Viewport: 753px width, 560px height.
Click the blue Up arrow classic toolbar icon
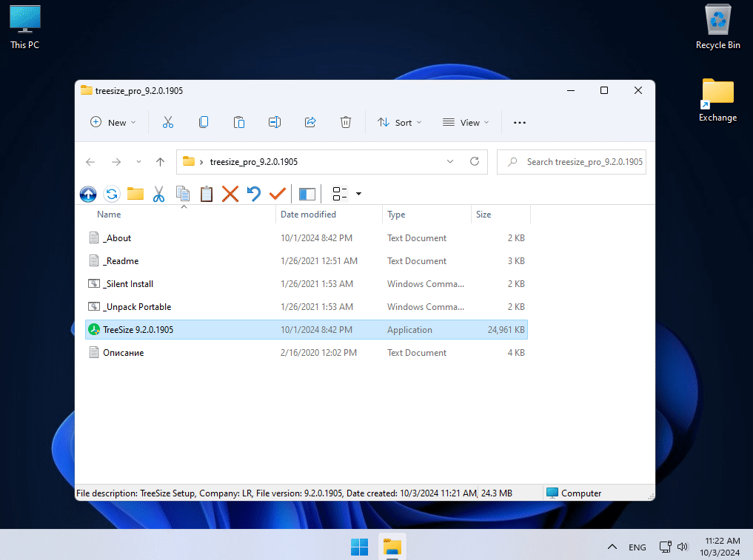(88, 194)
